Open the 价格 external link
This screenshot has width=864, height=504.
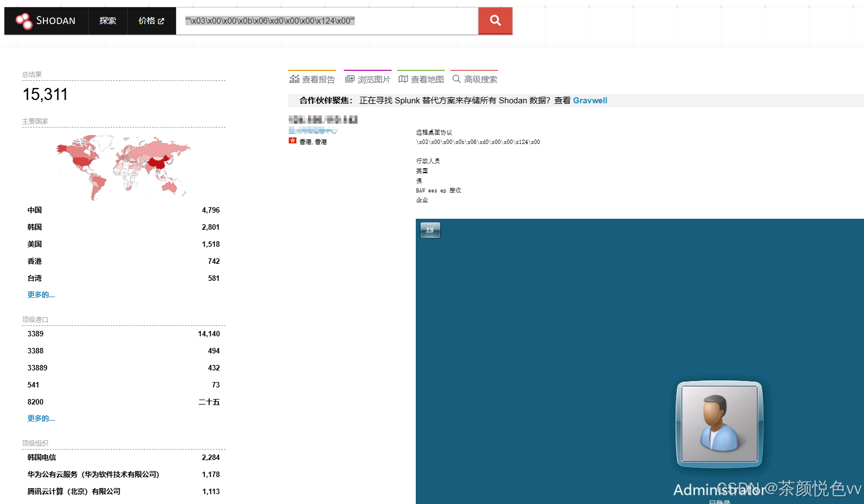[151, 21]
